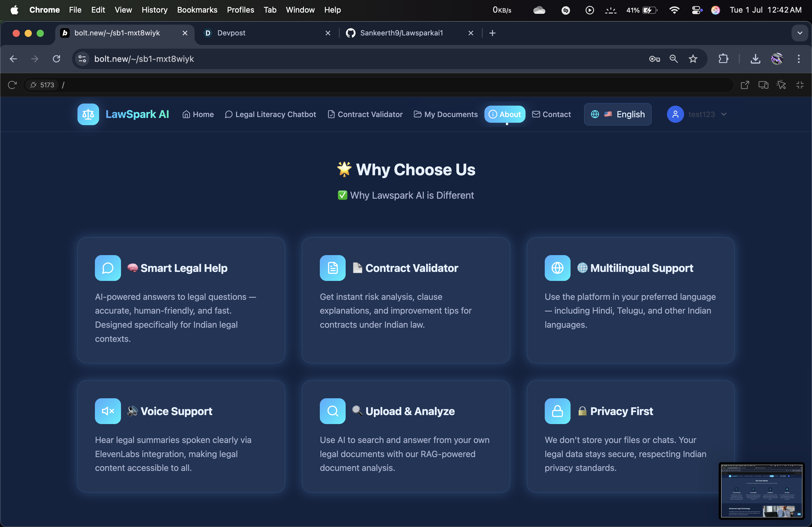812x527 pixels.
Task: Click the Upload & Analyze search icon
Action: click(x=332, y=411)
